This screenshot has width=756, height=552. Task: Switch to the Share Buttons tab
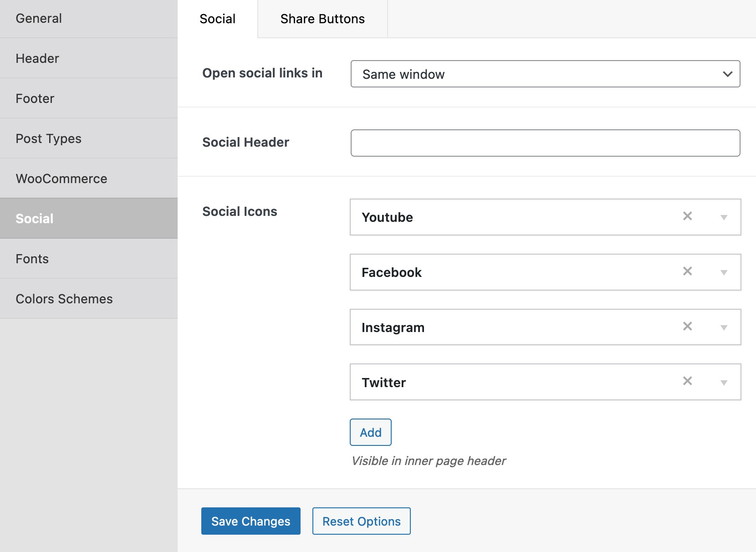coord(322,19)
